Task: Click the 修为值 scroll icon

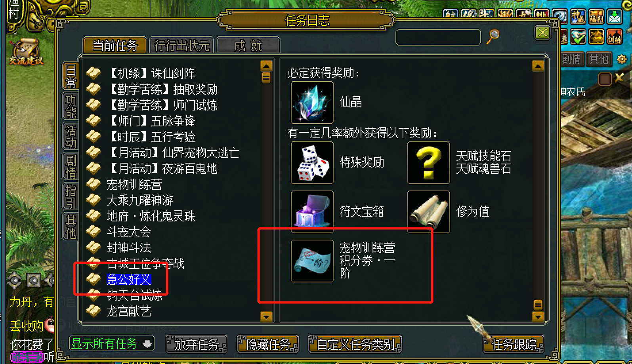Action: pyautogui.click(x=429, y=212)
